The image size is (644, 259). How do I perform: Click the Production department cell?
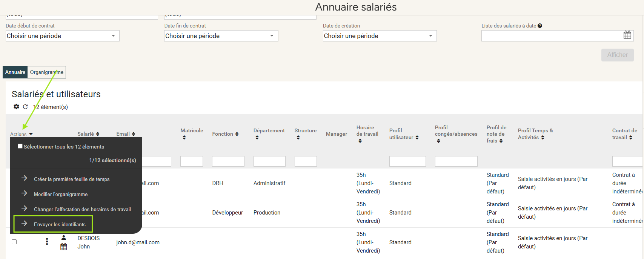coord(267,213)
